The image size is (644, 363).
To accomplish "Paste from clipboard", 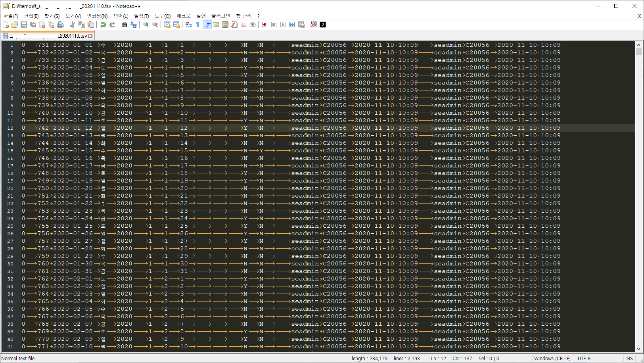I will coord(91,25).
